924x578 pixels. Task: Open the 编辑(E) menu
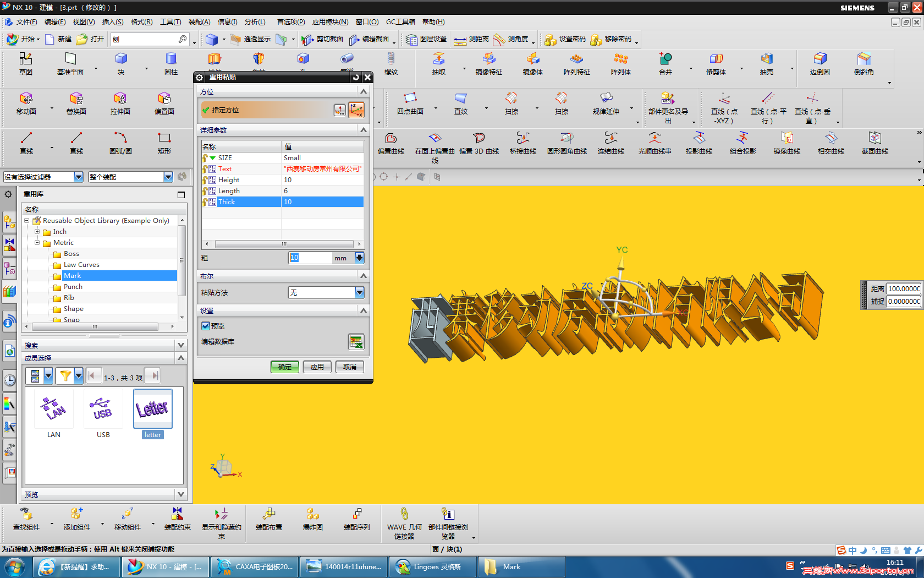pyautogui.click(x=55, y=22)
